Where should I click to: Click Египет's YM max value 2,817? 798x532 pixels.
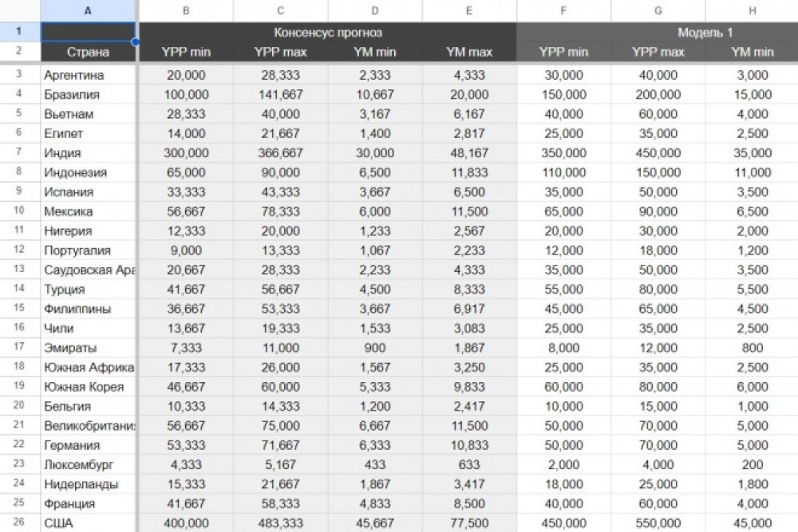pos(469,133)
